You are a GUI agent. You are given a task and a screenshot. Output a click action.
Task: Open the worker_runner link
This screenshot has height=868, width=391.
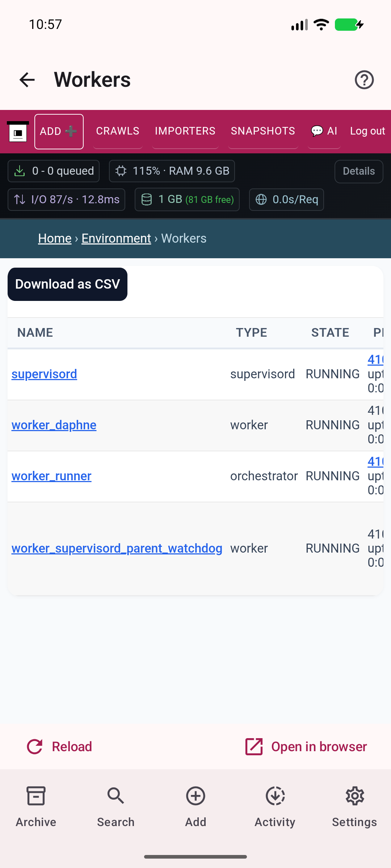[x=51, y=476]
